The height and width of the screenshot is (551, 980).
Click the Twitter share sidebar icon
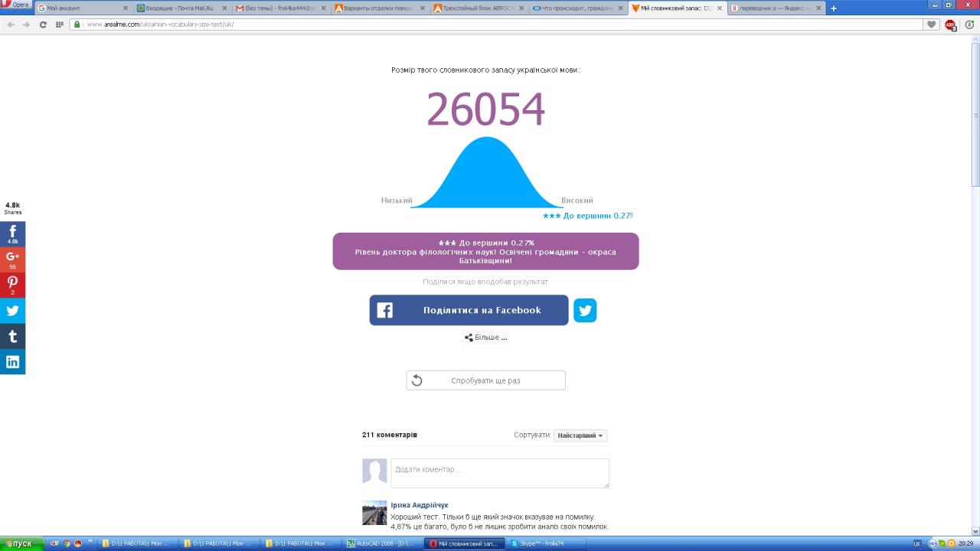[12, 311]
